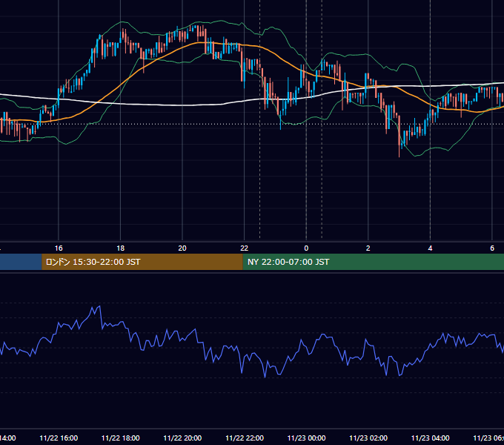Click the ロンドン 15:30-22:00 JST session bar

click(x=142, y=262)
